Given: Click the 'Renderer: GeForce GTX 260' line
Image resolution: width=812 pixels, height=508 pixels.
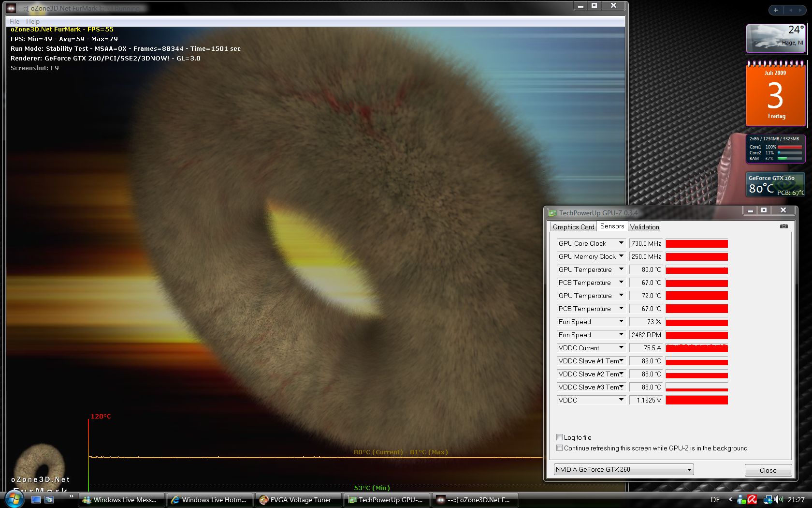Looking at the screenshot, I should [x=105, y=59].
